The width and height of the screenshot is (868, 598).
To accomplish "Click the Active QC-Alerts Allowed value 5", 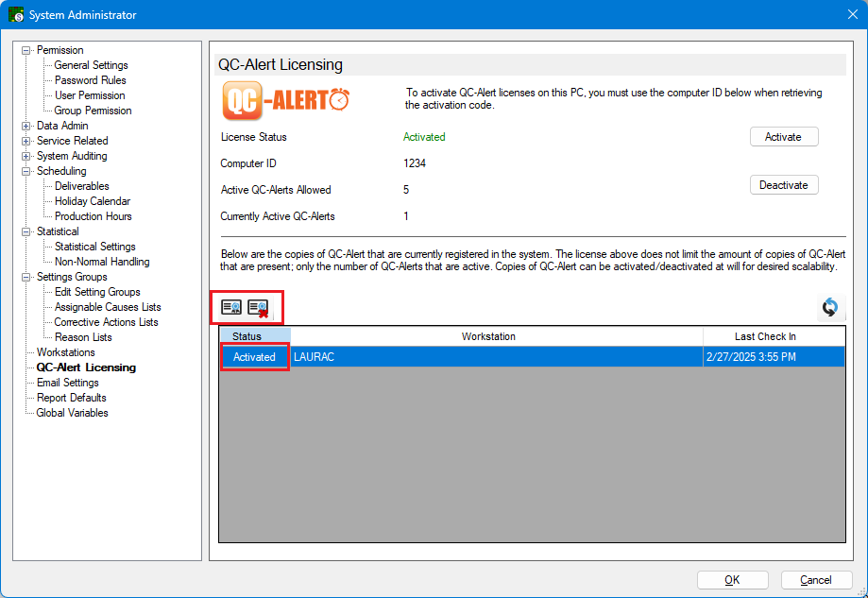I will [406, 190].
